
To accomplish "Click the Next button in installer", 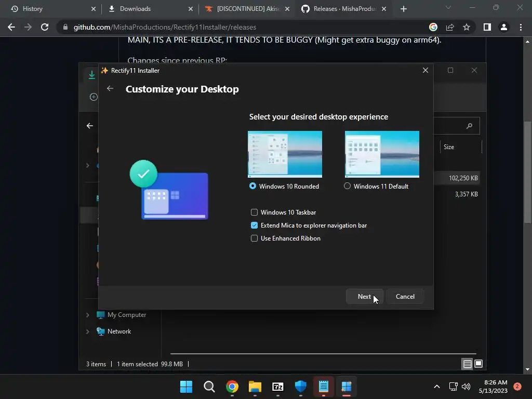I will point(364,297).
